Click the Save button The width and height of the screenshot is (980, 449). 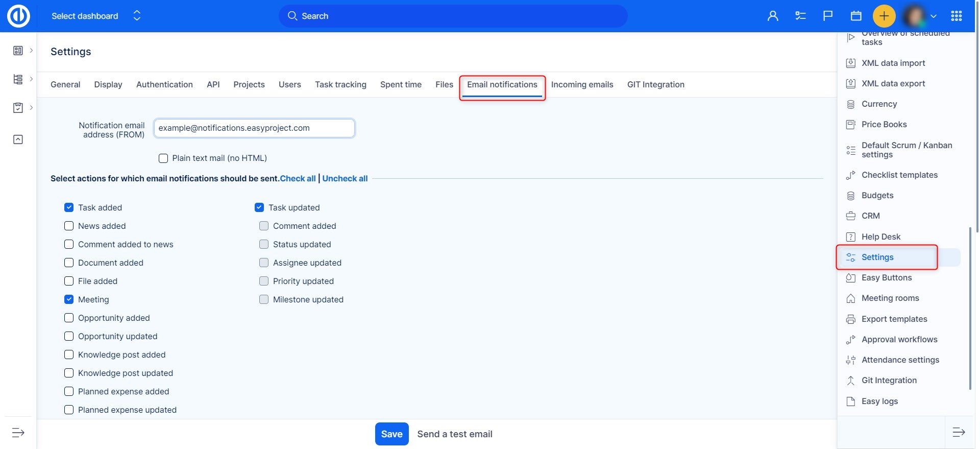pyautogui.click(x=391, y=434)
